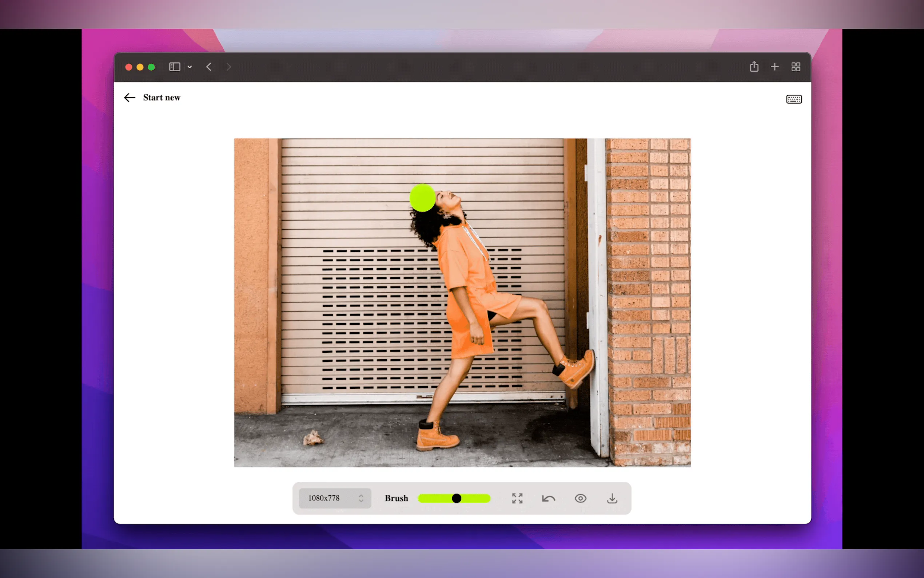
Task: Click the green brush circle on photo
Action: point(422,198)
